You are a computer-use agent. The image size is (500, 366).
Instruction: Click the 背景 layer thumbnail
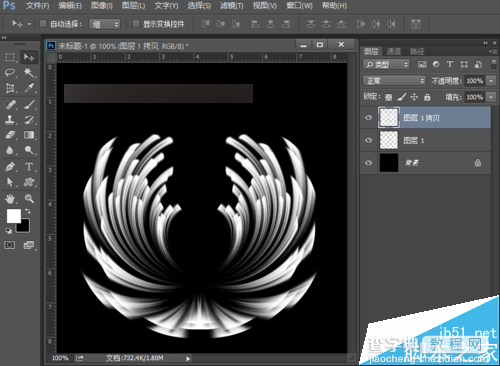389,163
